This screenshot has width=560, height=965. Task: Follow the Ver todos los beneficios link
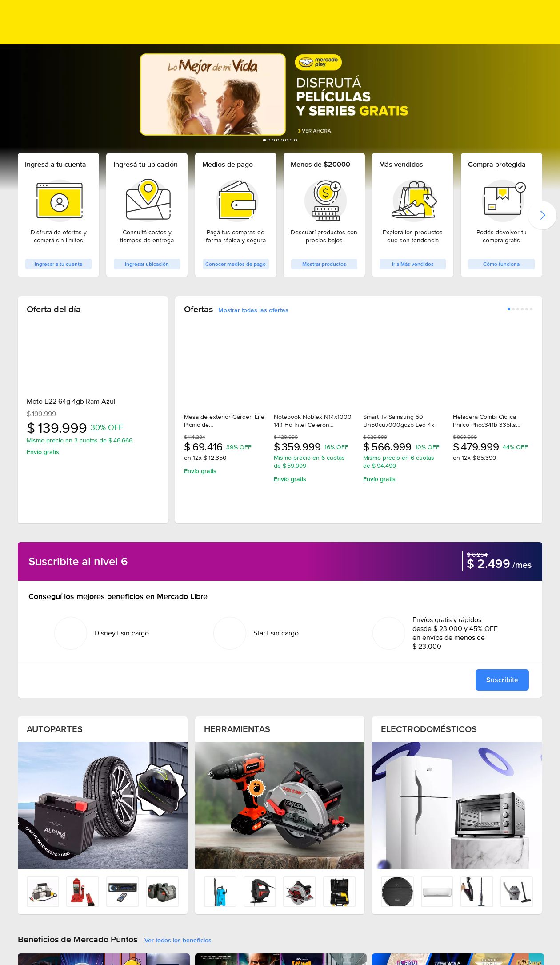178,940
